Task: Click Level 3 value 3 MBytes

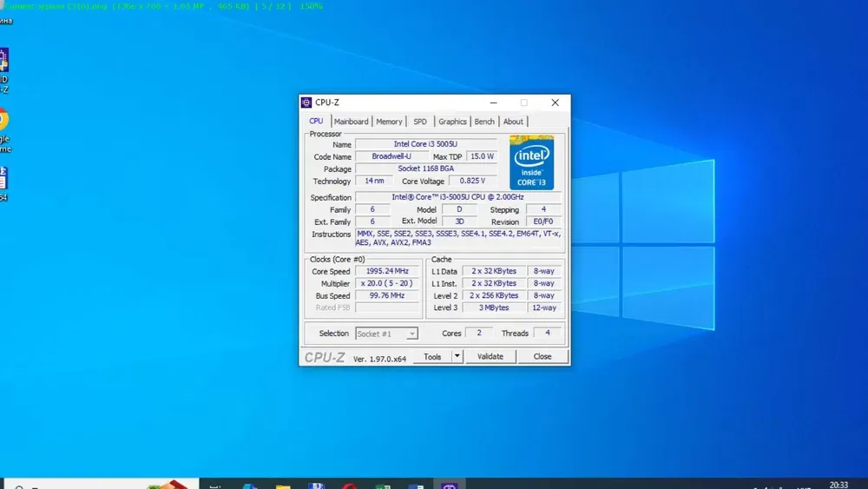Action: tap(494, 307)
